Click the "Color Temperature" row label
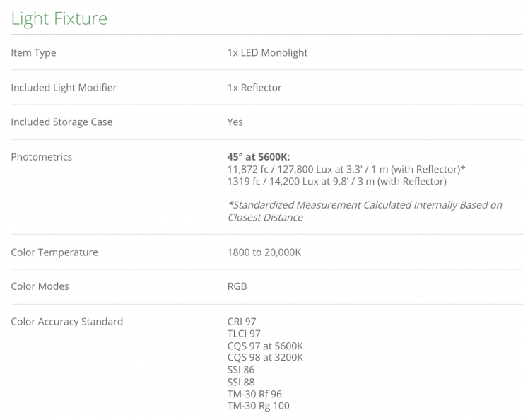The width and height of the screenshot is (523, 420). 54,252
